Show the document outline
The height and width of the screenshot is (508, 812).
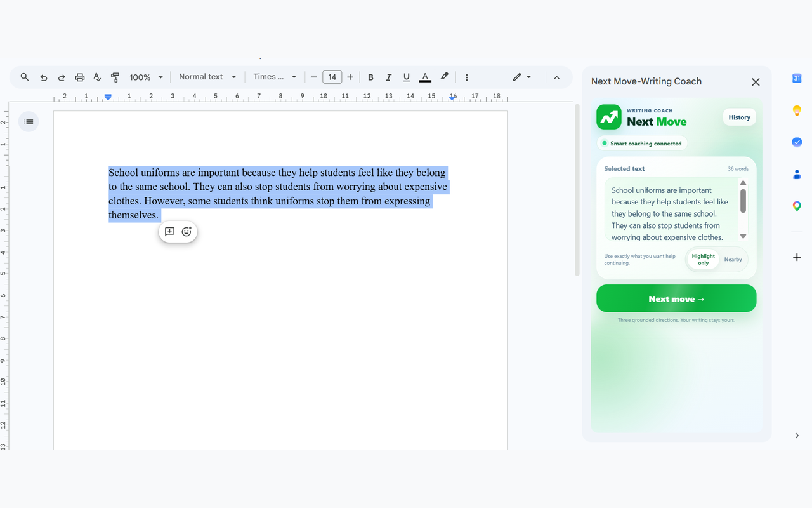29,121
